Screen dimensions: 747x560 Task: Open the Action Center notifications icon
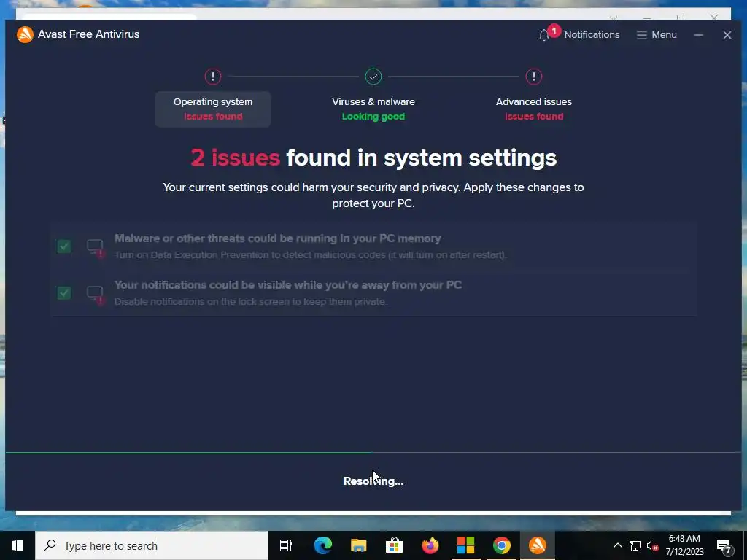724,545
